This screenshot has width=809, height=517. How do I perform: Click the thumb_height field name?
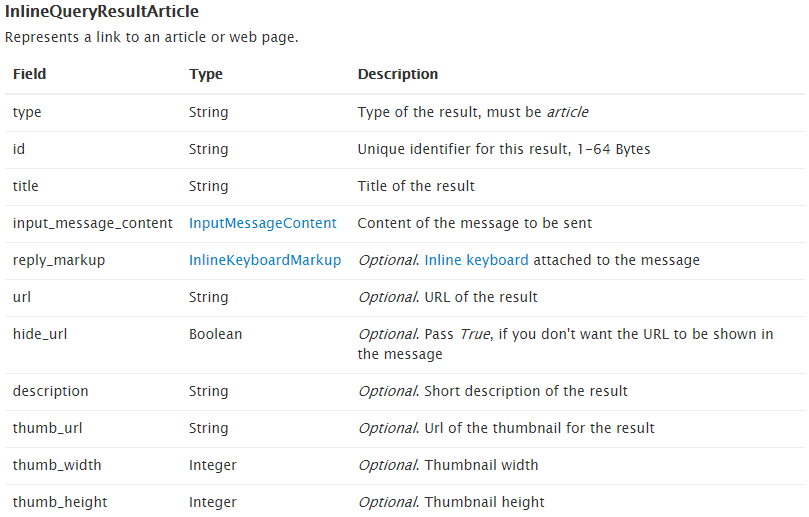pos(60,503)
